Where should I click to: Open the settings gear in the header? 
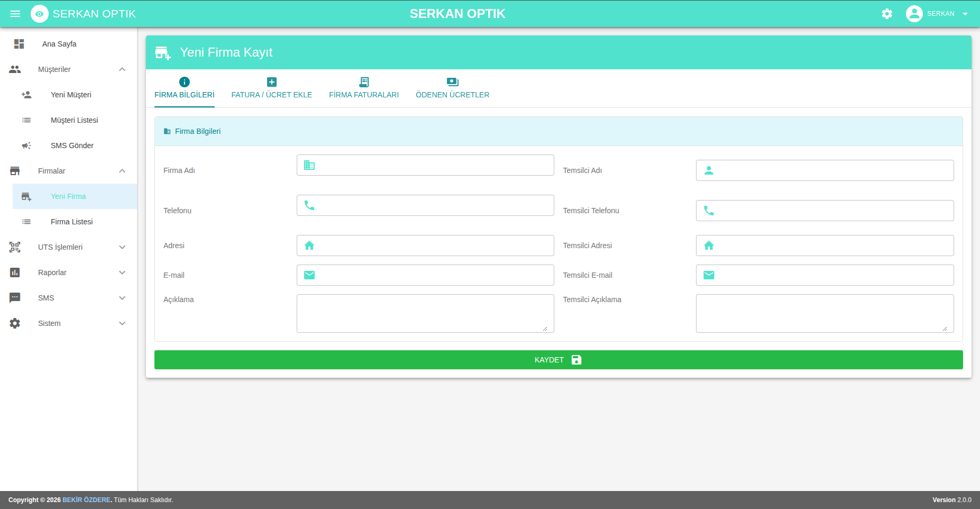(x=887, y=14)
